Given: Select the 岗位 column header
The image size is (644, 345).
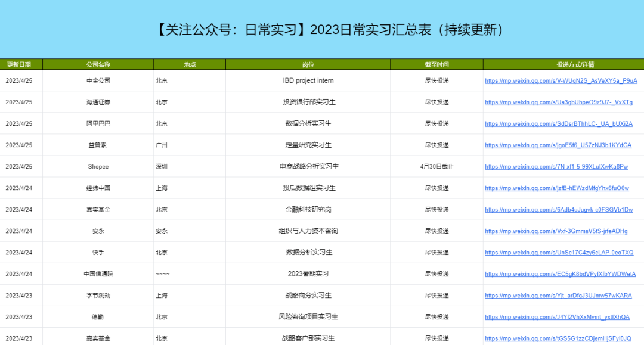Looking at the screenshot, I should pyautogui.click(x=308, y=64).
